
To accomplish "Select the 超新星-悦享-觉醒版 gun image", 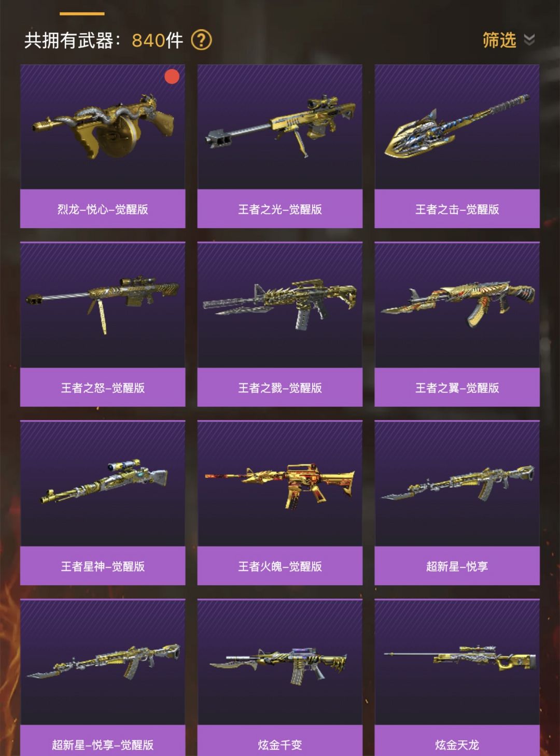I will click(103, 662).
